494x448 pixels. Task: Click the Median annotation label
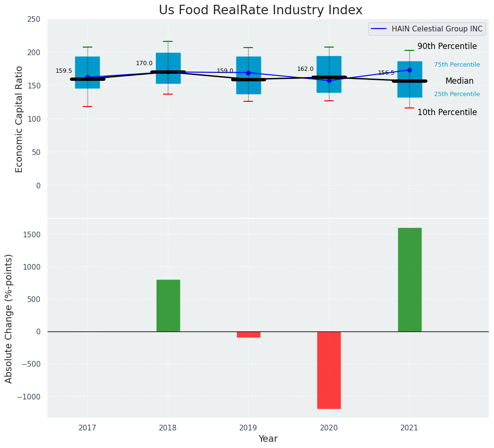pos(459,81)
